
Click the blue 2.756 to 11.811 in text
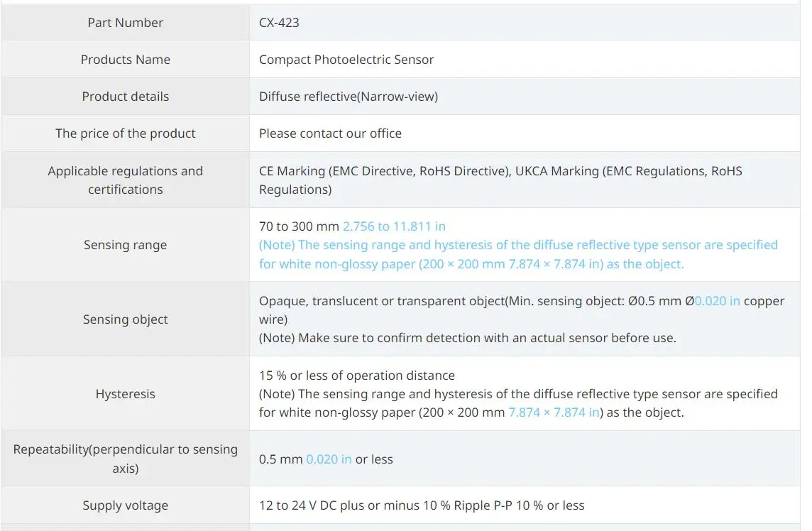(394, 226)
